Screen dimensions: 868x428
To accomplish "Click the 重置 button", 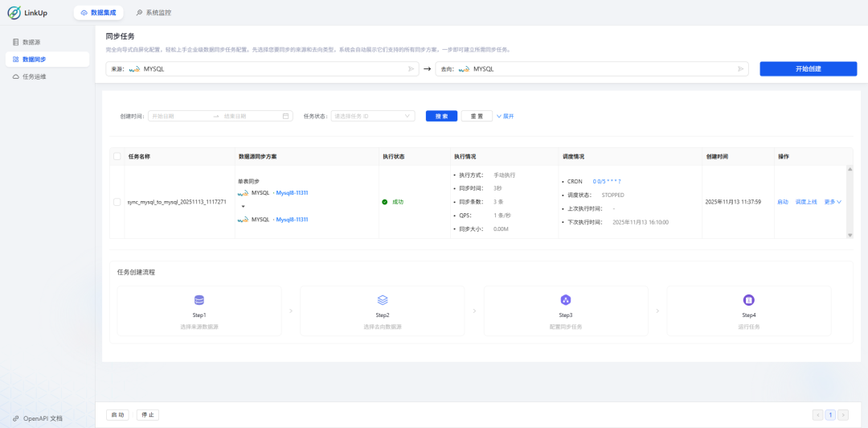I will coord(477,117).
